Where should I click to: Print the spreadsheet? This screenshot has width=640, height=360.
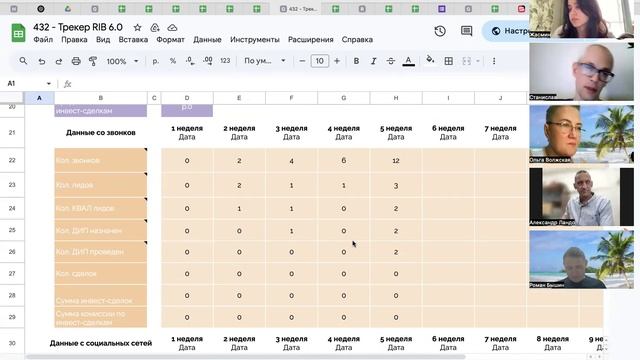(x=76, y=61)
